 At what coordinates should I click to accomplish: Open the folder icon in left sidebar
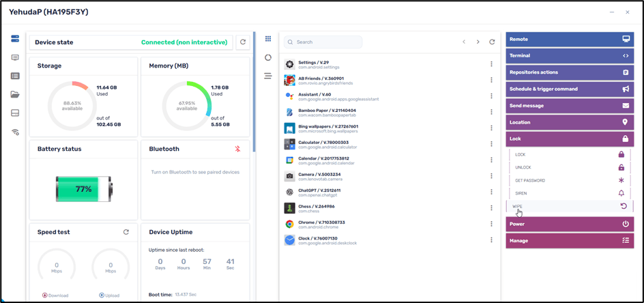point(15,95)
